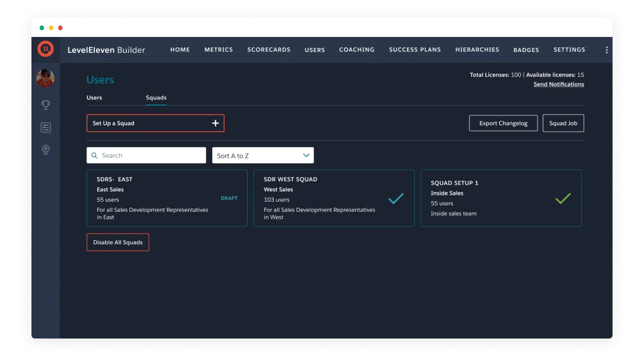Open the user profile avatar
Screen dimensions: 644x356
pos(45,78)
